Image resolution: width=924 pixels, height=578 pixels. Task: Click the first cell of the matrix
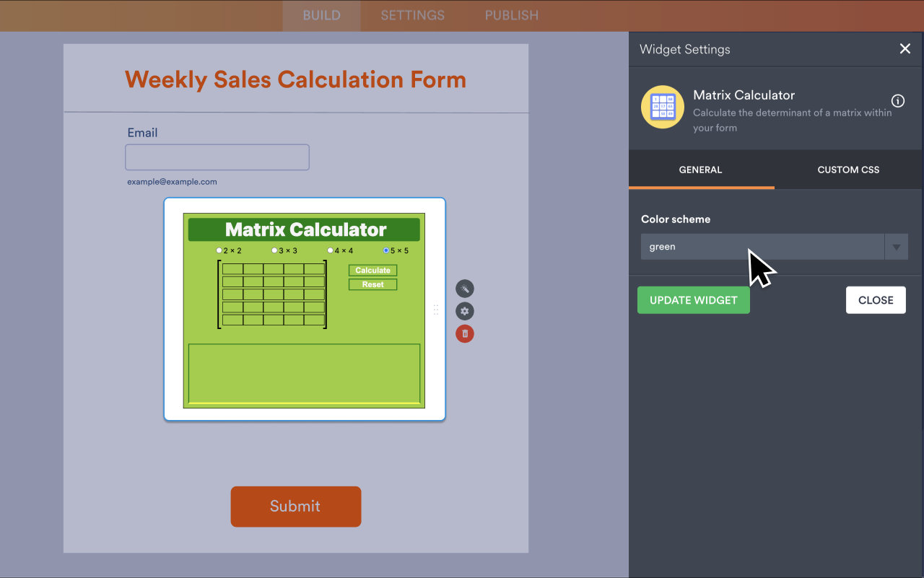(x=232, y=269)
